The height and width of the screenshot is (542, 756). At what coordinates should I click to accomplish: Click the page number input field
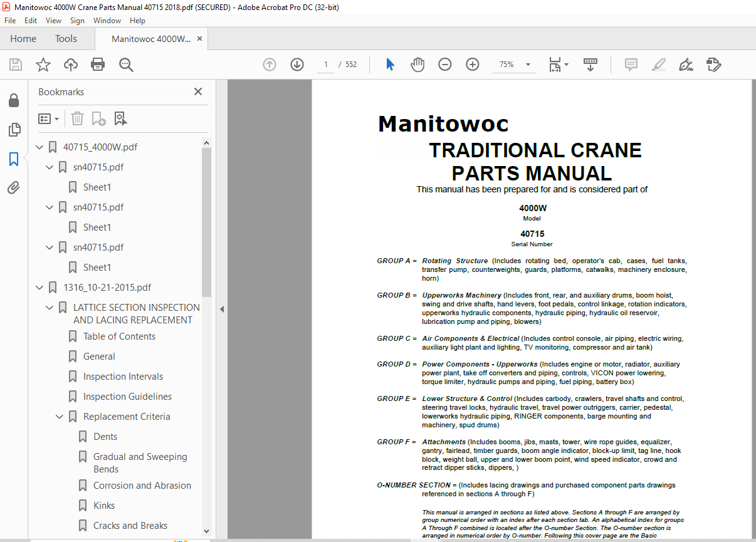(326, 65)
